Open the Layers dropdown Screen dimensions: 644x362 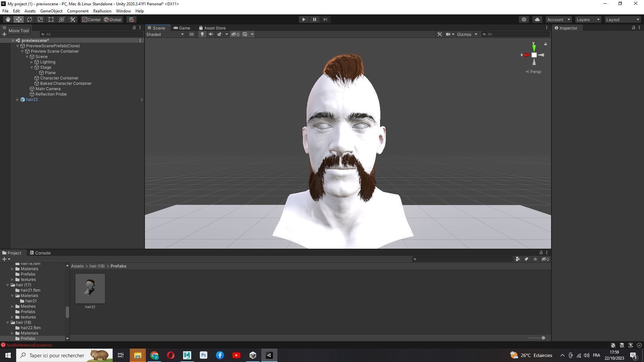(588, 19)
